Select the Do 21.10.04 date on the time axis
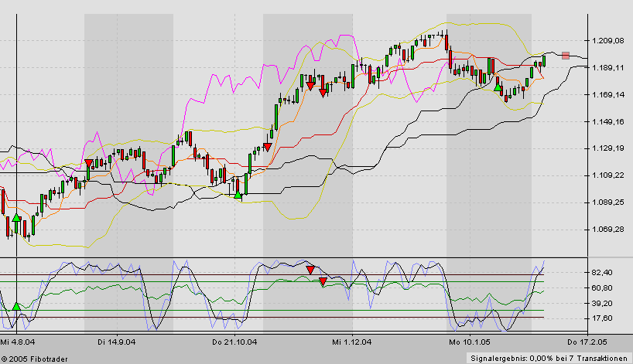Image resolution: width=633 pixels, height=364 pixels. click(234, 341)
